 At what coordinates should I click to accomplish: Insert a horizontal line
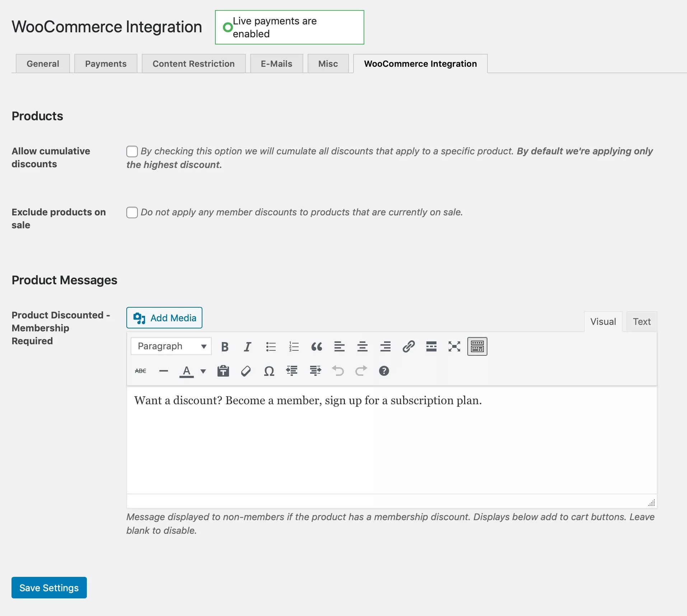click(x=164, y=371)
